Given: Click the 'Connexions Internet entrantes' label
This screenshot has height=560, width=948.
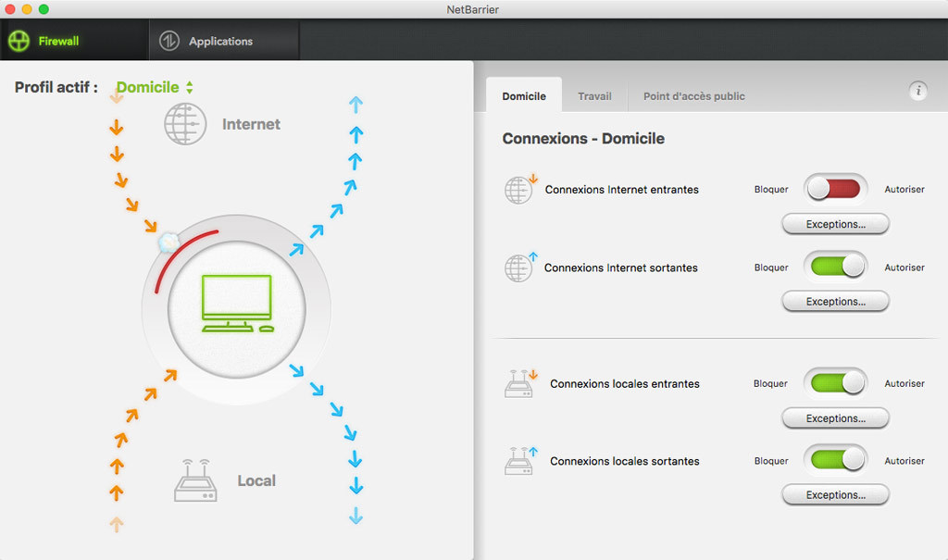Looking at the screenshot, I should tap(621, 189).
